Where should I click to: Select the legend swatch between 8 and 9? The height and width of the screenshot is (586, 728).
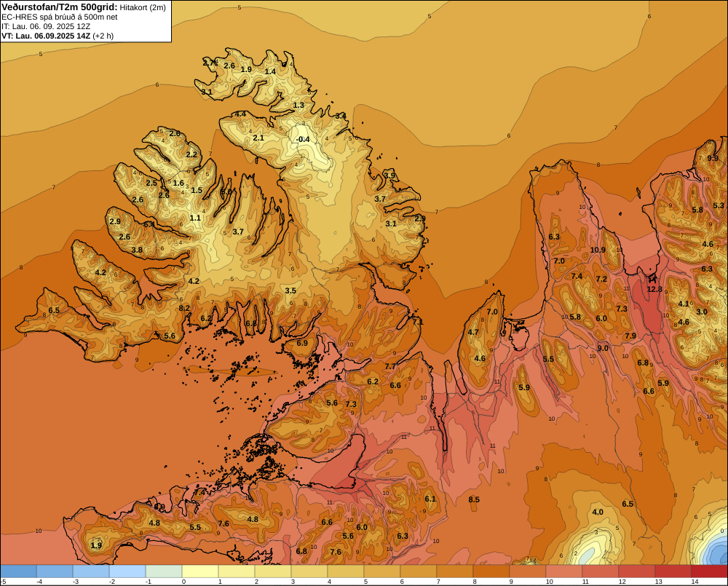(491, 571)
